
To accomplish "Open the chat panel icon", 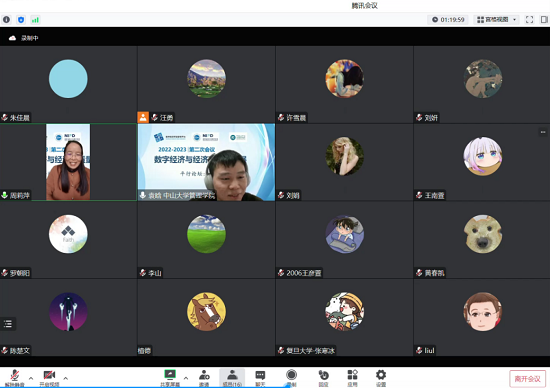I will (x=260, y=378).
